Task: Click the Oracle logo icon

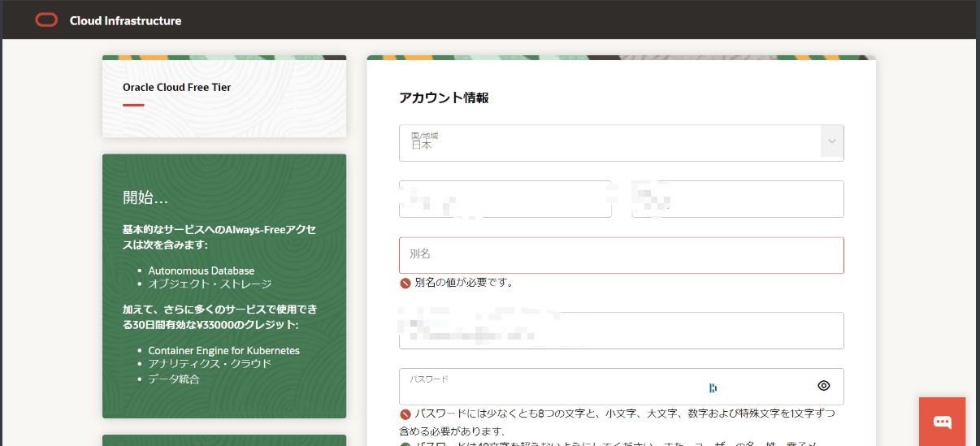Action: tap(46, 20)
